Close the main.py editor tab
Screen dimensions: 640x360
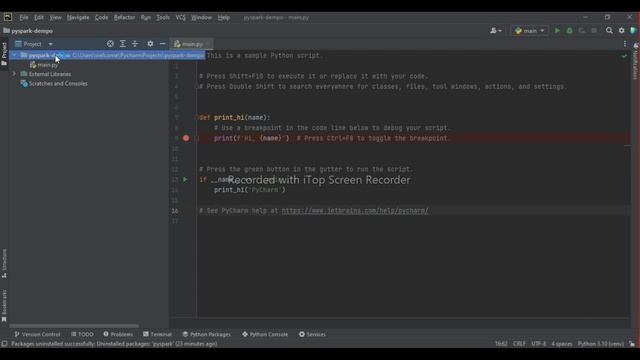208,44
